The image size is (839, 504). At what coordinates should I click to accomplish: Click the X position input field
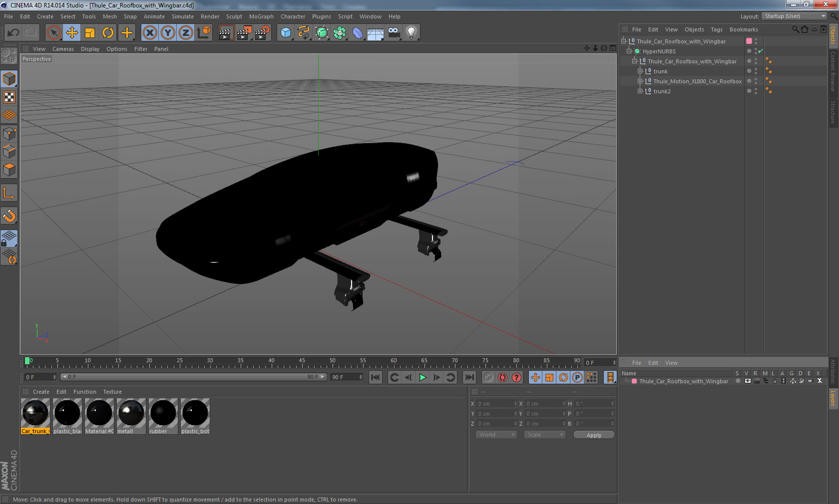point(497,404)
